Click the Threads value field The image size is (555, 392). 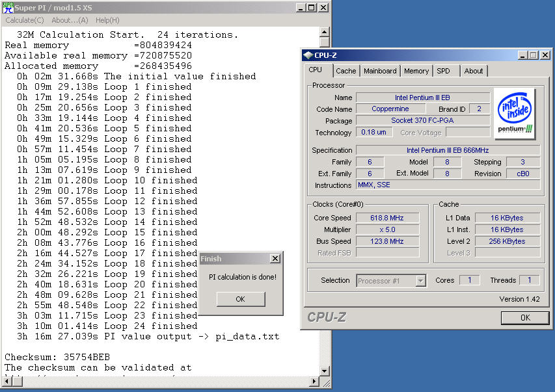pyautogui.click(x=529, y=280)
